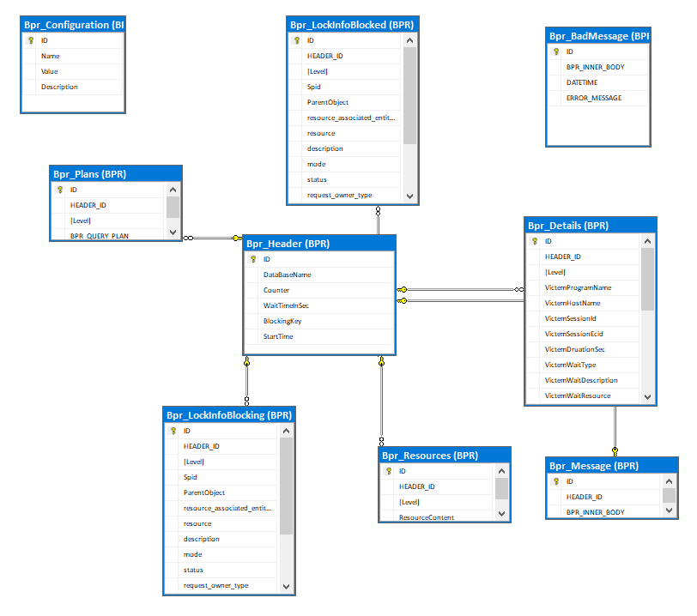Click the primary key icon in Bpr_Message table
Screen dimensions: 697x616
click(x=556, y=481)
